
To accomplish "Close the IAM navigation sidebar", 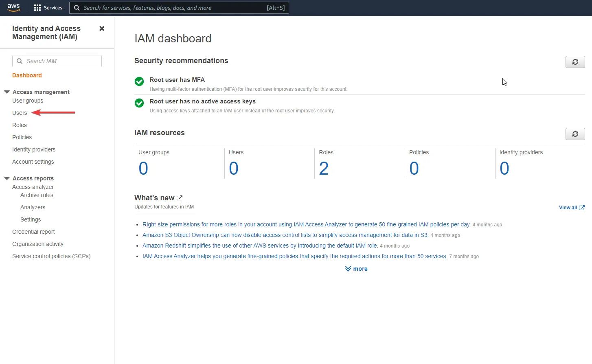I will (x=101, y=29).
